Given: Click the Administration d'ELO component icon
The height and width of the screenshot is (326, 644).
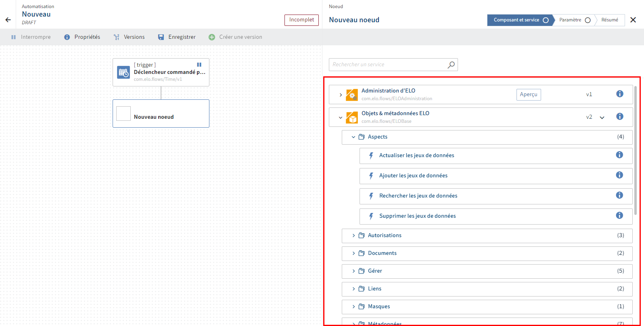Looking at the screenshot, I should click(x=352, y=95).
